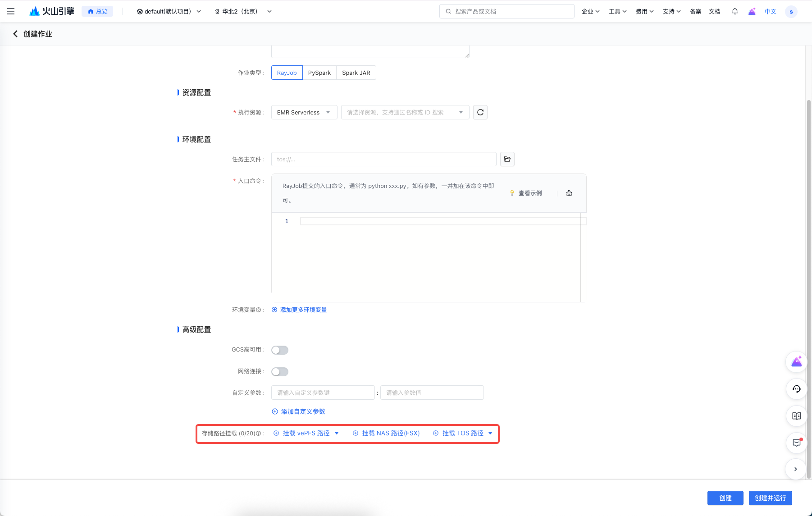Open the customer support headset icon
The height and width of the screenshot is (516, 812).
point(796,389)
